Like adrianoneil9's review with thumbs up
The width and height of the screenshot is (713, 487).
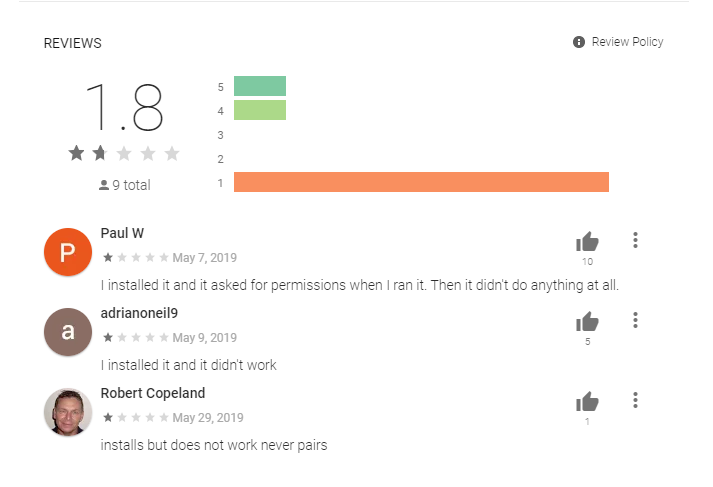pos(587,322)
